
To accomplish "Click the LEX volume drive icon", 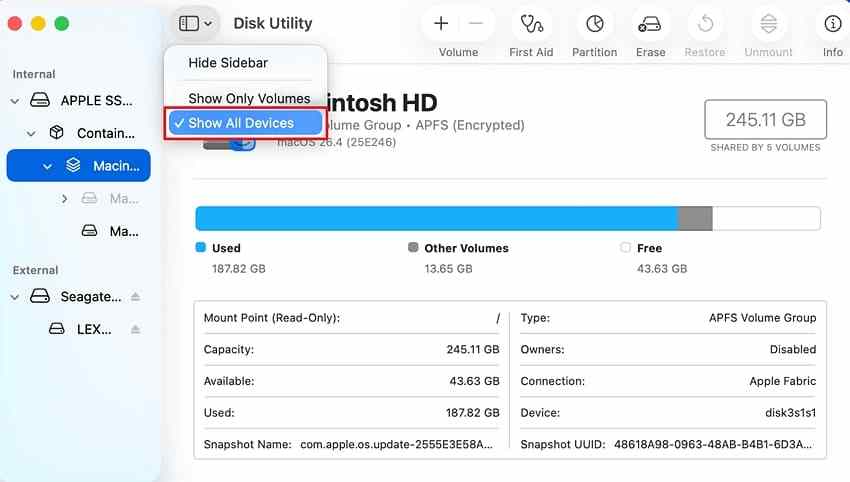I will coord(56,329).
